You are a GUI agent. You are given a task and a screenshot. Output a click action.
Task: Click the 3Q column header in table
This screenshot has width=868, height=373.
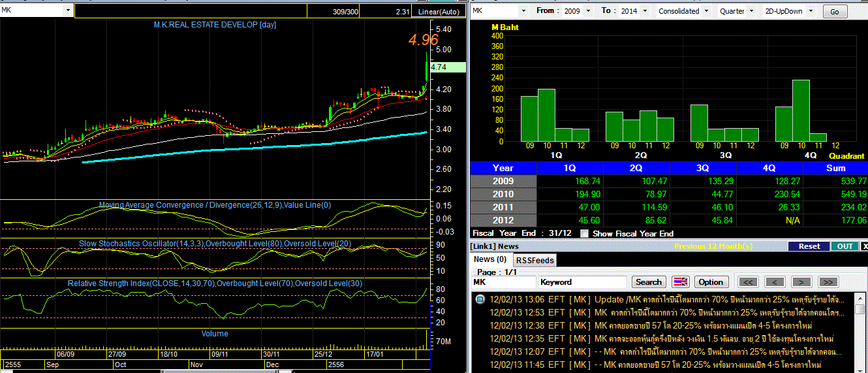coord(703,168)
